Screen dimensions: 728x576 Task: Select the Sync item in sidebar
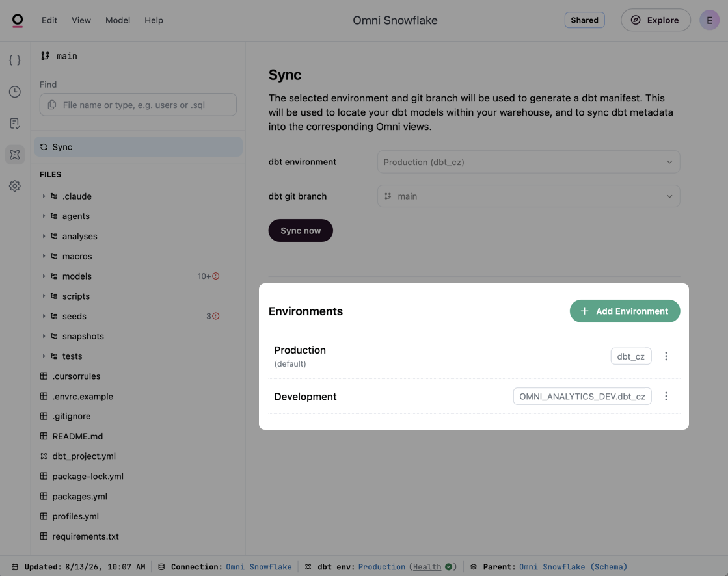pyautogui.click(x=139, y=147)
